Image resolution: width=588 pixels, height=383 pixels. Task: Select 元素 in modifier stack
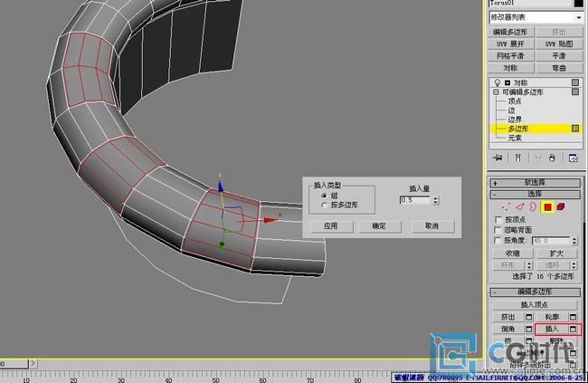pyautogui.click(x=515, y=138)
